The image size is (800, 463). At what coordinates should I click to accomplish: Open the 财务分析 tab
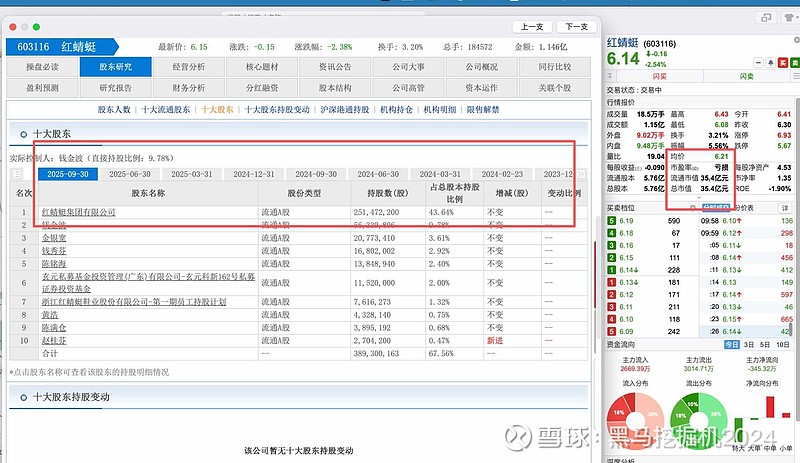(189, 88)
